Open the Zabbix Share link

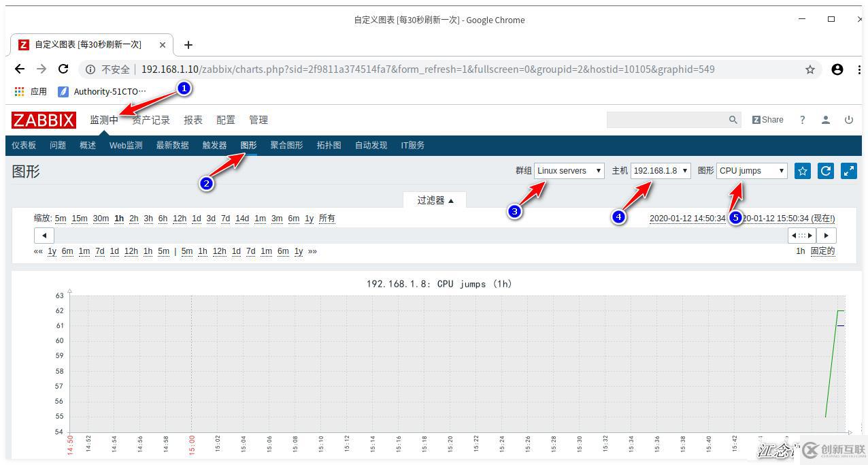point(768,120)
